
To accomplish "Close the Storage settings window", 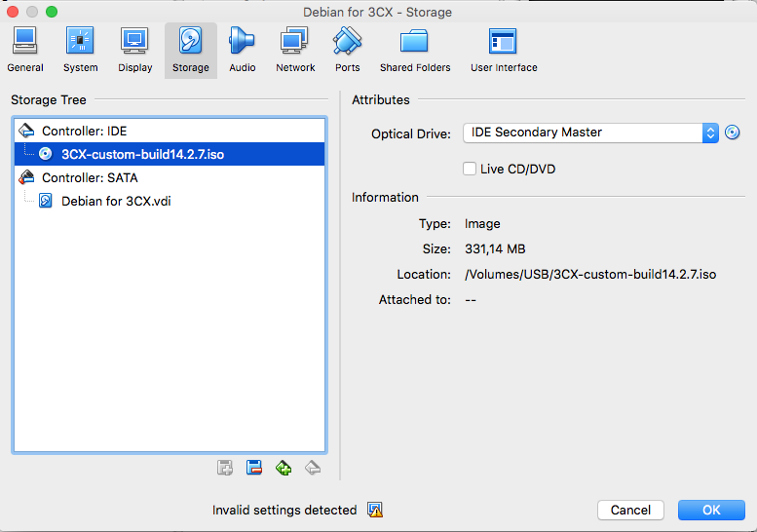I will (13, 12).
